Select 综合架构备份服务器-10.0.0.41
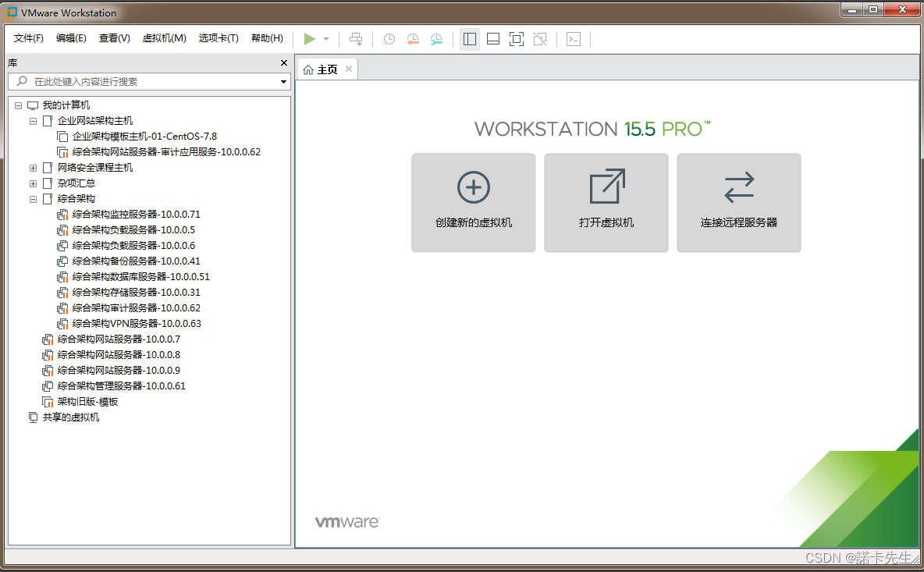This screenshot has width=924, height=572. click(136, 261)
